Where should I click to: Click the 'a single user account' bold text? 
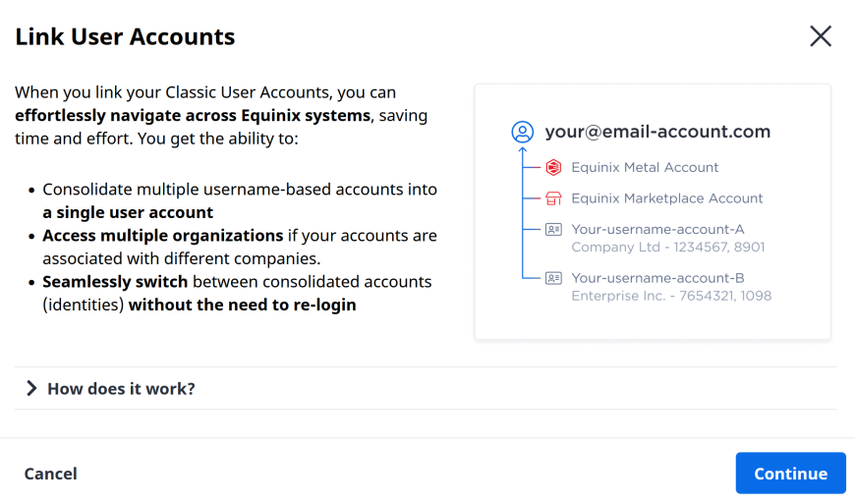click(x=128, y=212)
